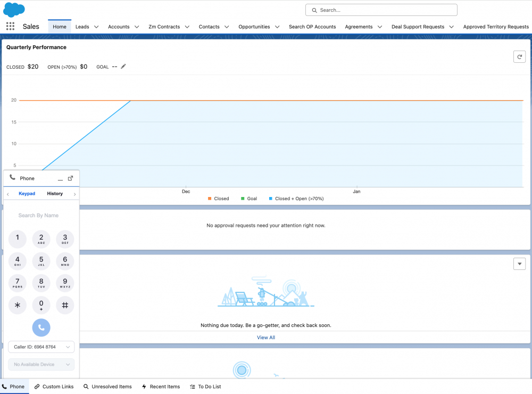Dial the hash key on keypad
This screenshot has width=532, height=394.
pyautogui.click(x=65, y=305)
